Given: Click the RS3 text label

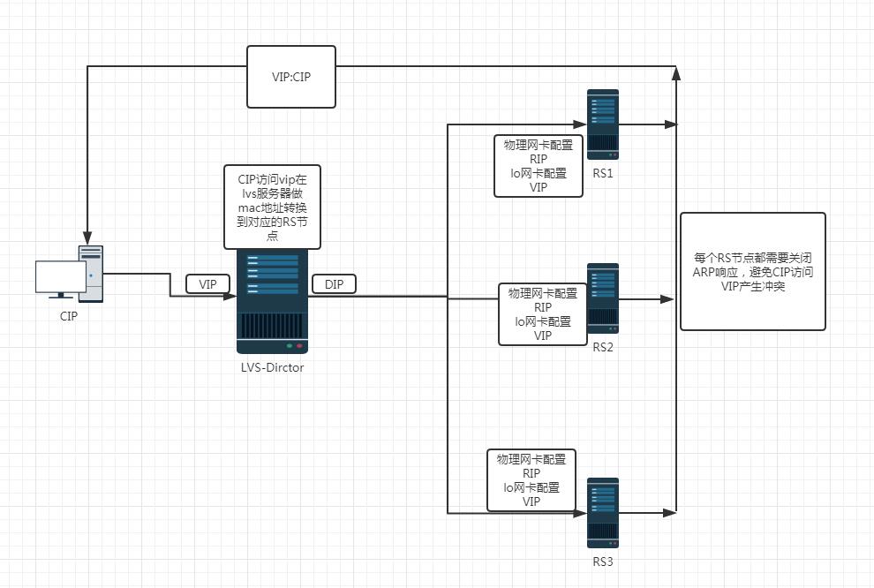Looking at the screenshot, I should 603,561.
